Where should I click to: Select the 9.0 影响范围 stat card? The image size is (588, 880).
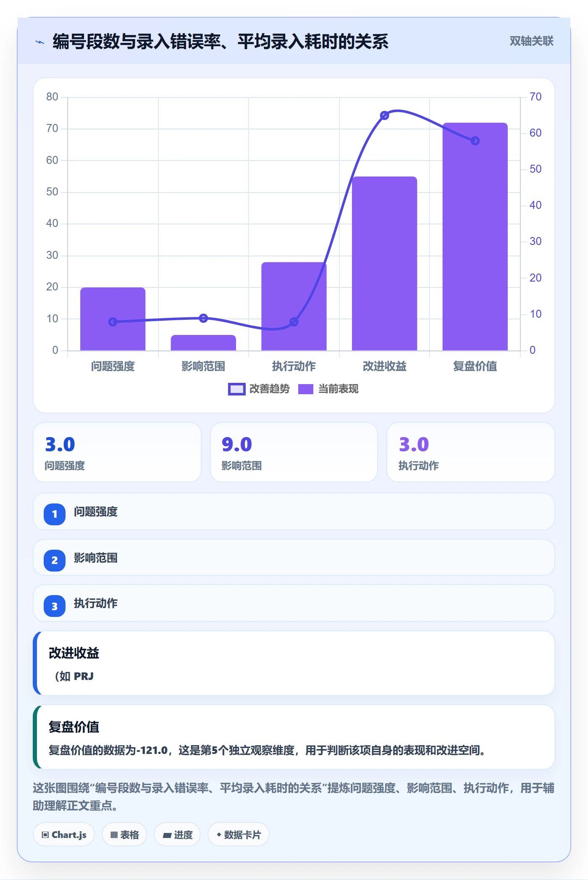coord(294,452)
